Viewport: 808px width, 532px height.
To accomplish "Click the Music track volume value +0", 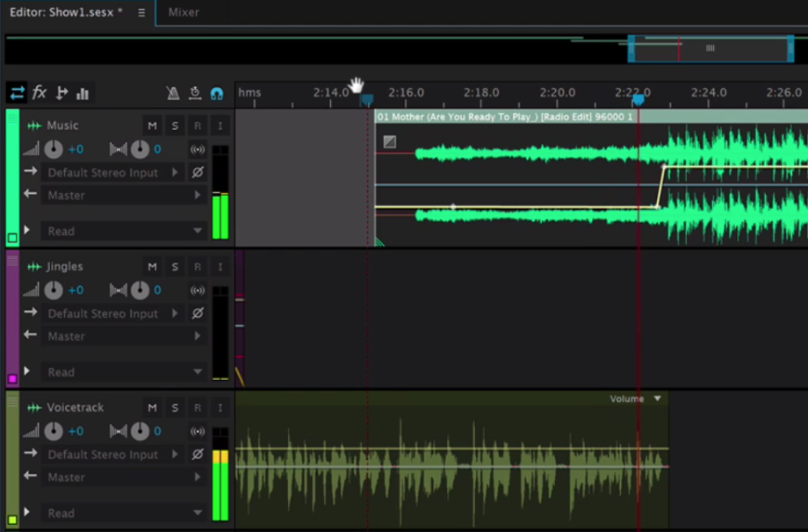I will pos(76,149).
